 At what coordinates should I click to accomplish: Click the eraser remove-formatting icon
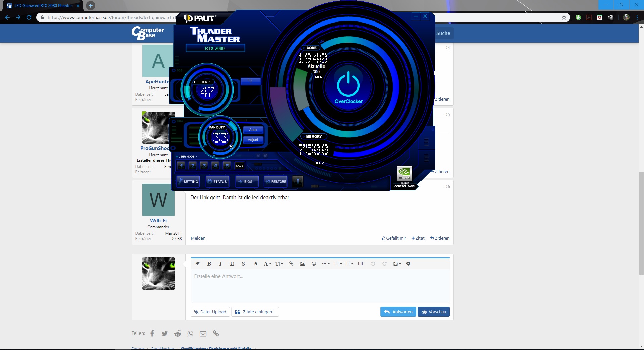point(197,264)
